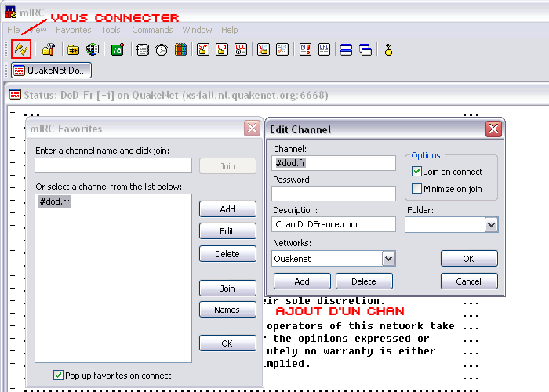The width and height of the screenshot is (549, 392).
Task: Click Cancel in Edit Channel dialog
Action: (x=469, y=281)
